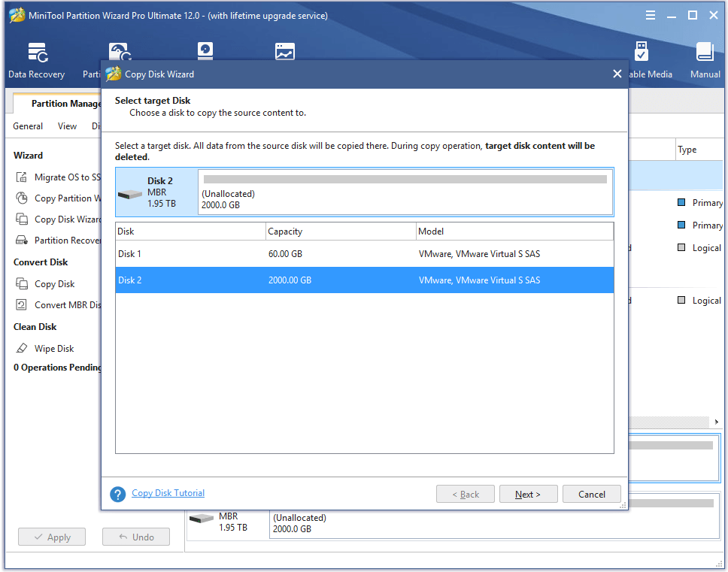728x572 pixels.
Task: Click the horizontal scrollbar right arrow
Action: click(x=717, y=422)
